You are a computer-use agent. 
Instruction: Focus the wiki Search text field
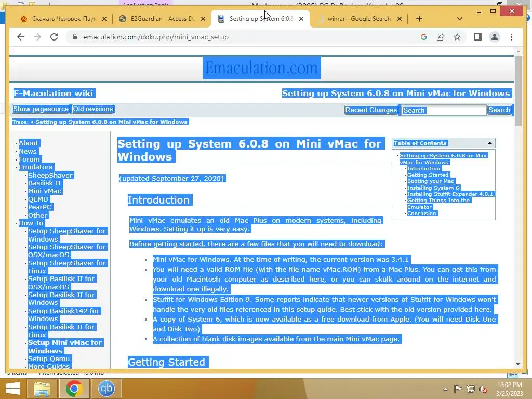pyautogui.click(x=444, y=110)
